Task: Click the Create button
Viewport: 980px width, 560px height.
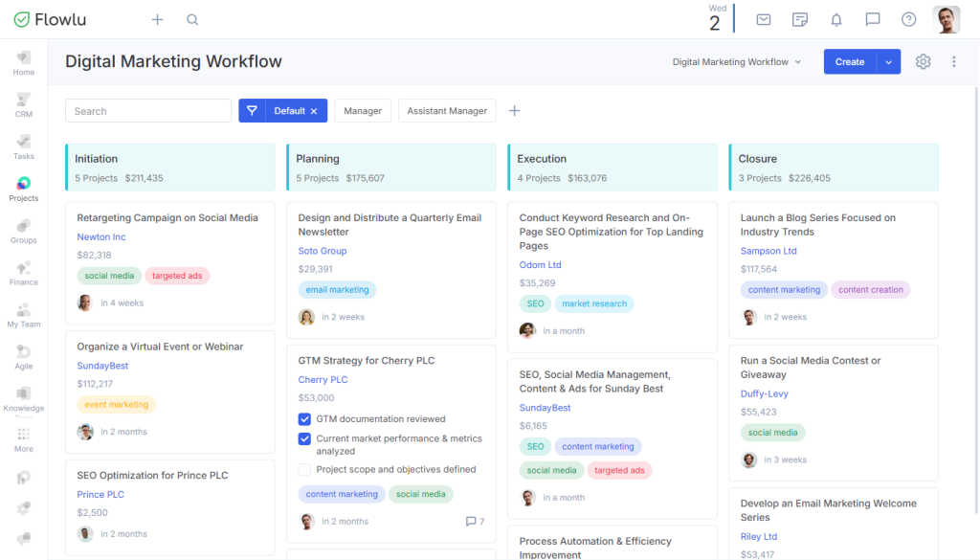Action: [x=850, y=62]
